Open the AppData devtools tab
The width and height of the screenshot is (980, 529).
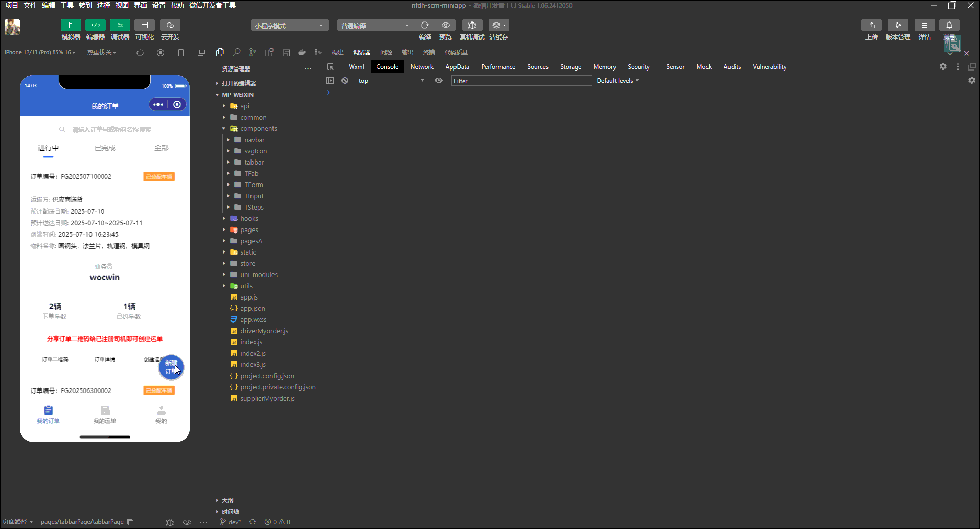pos(457,67)
